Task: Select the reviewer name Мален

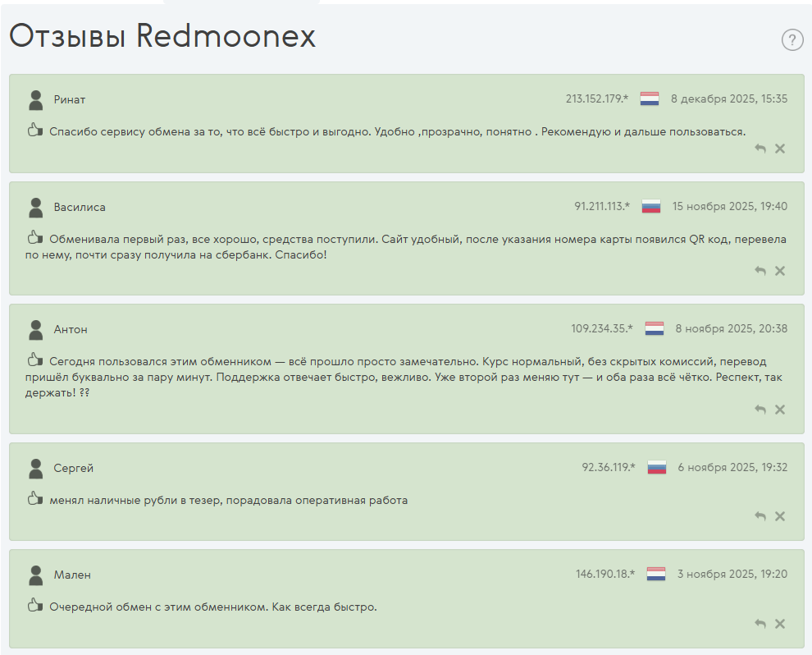Action: click(71, 575)
